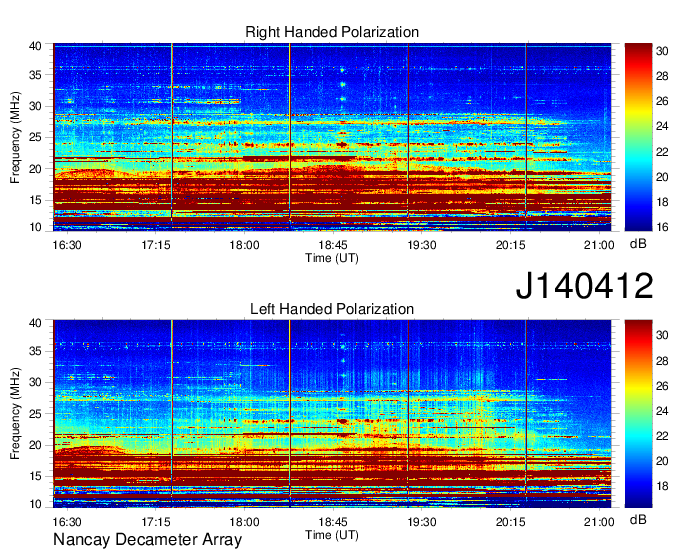Click the Left Handed Polarization title
The image size is (680, 552).
(332, 309)
